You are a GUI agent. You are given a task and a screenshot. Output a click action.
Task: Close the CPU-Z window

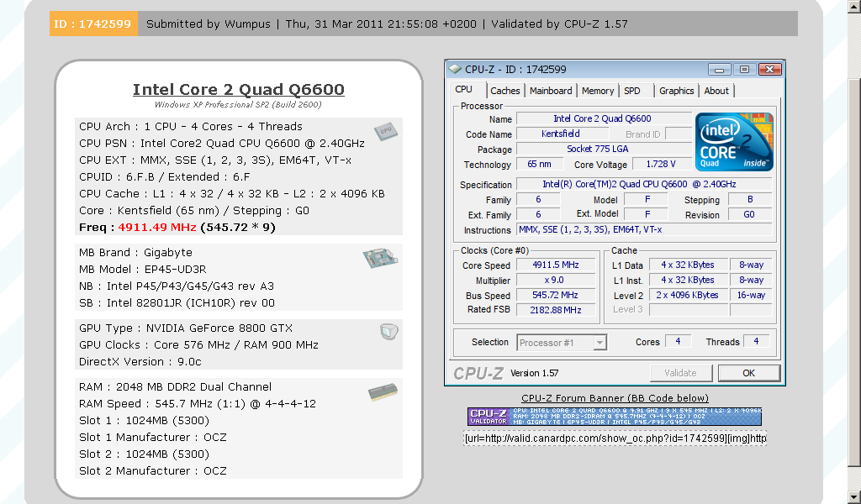(x=770, y=70)
